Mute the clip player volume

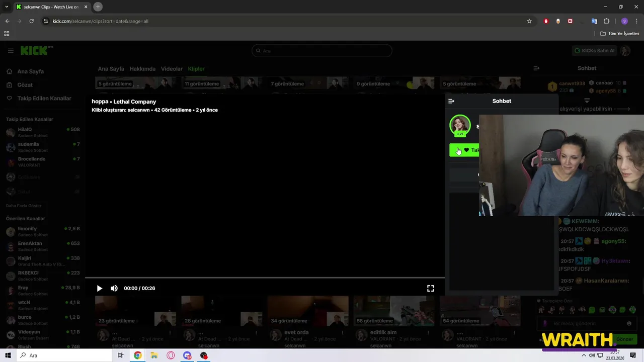coord(114,288)
